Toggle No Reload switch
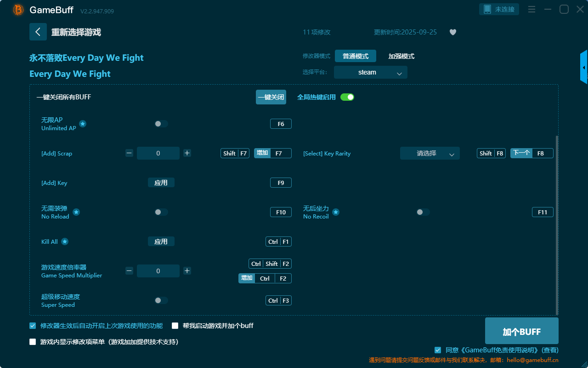This screenshot has width=588, height=368. point(161,212)
